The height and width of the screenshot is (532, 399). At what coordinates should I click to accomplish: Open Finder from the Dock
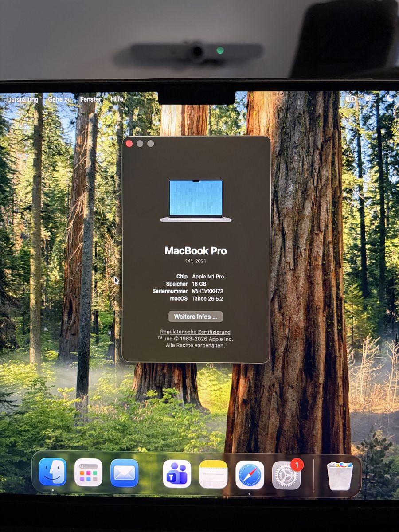pyautogui.click(x=53, y=472)
